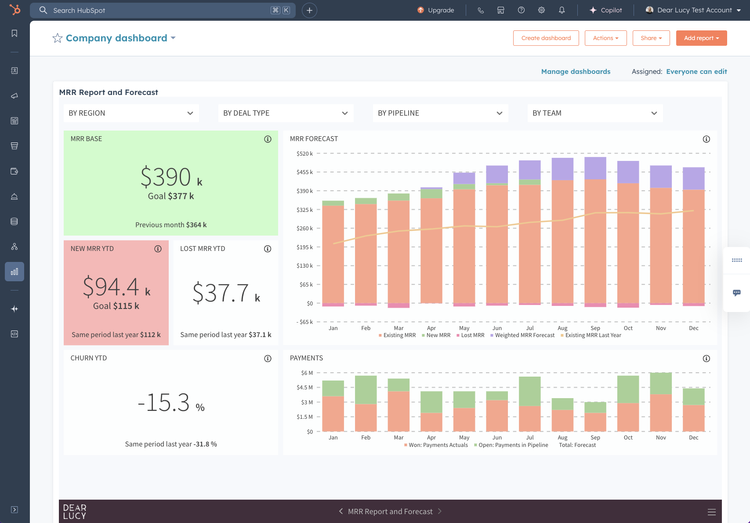Expand the BY DEAL TYPE dropdown
750x523 pixels.
coord(286,113)
